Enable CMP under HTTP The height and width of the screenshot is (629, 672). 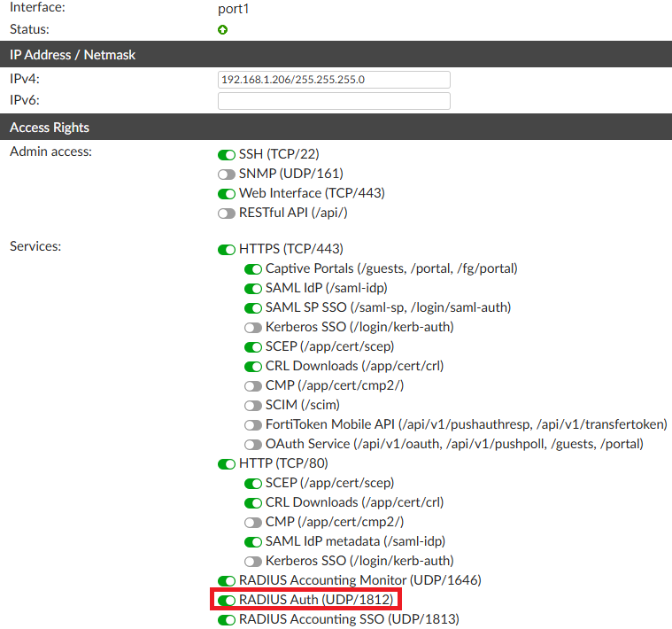253,523
